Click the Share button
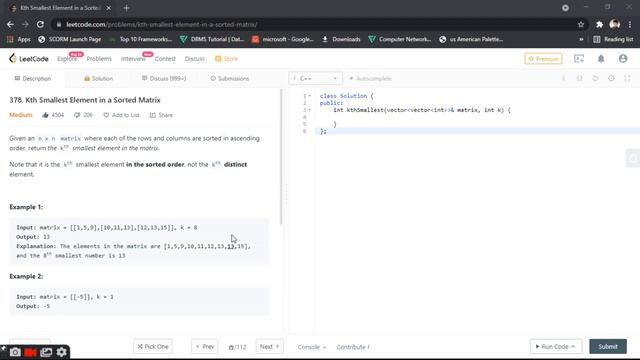Image resolution: width=640 pixels, height=360 pixels. click(x=161, y=115)
